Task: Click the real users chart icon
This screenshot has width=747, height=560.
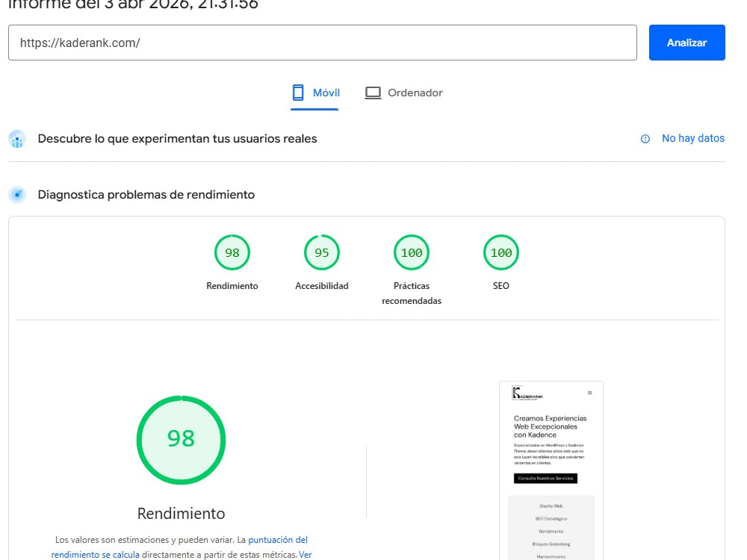Action: coord(17,139)
